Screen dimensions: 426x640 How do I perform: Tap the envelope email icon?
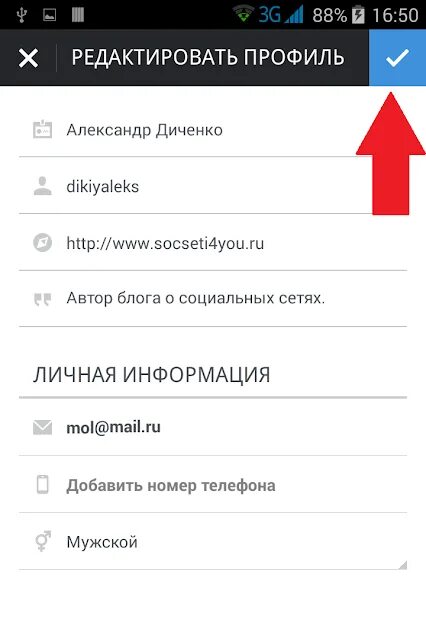[x=42, y=427]
